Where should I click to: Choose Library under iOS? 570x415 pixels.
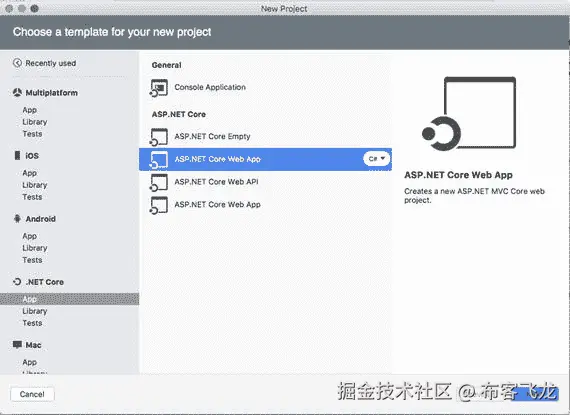coord(35,185)
